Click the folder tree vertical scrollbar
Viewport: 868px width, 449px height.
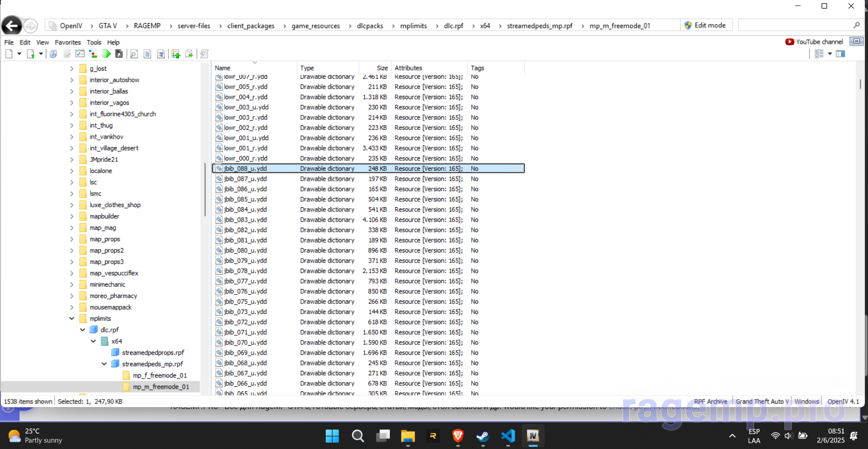pyautogui.click(x=205, y=189)
